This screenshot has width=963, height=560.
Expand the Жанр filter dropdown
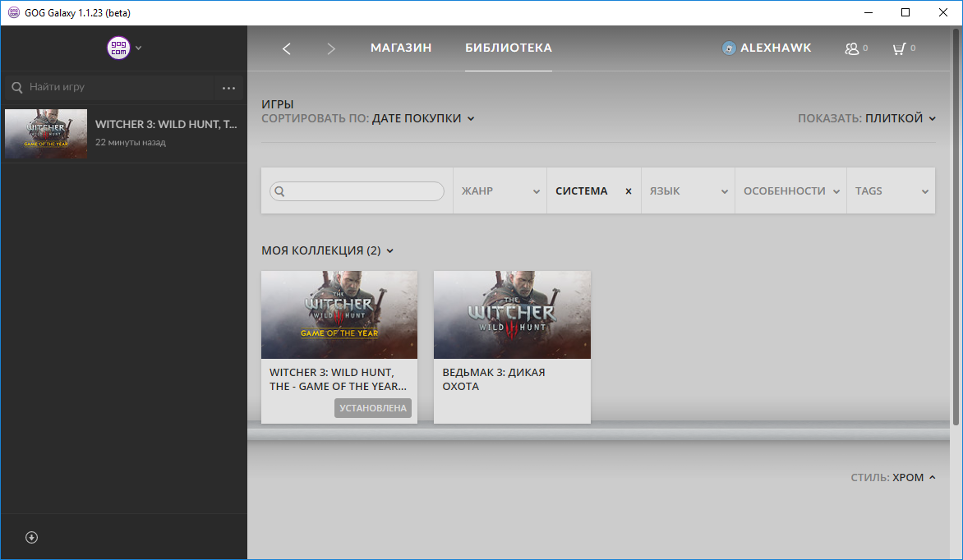pos(500,191)
